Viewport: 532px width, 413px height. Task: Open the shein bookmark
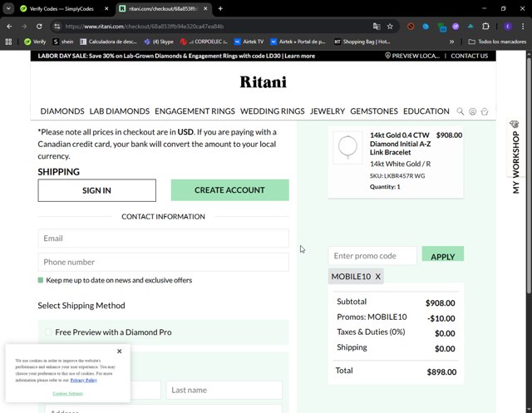(x=63, y=42)
